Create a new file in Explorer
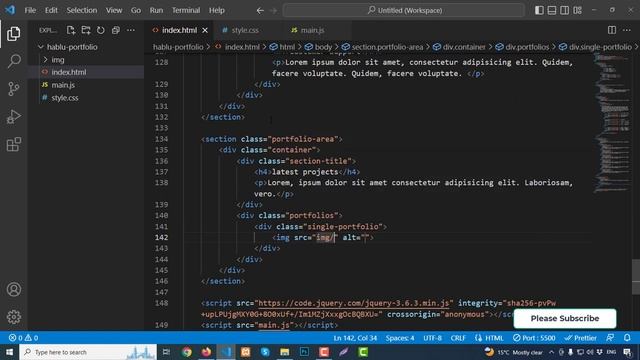 [71, 30]
